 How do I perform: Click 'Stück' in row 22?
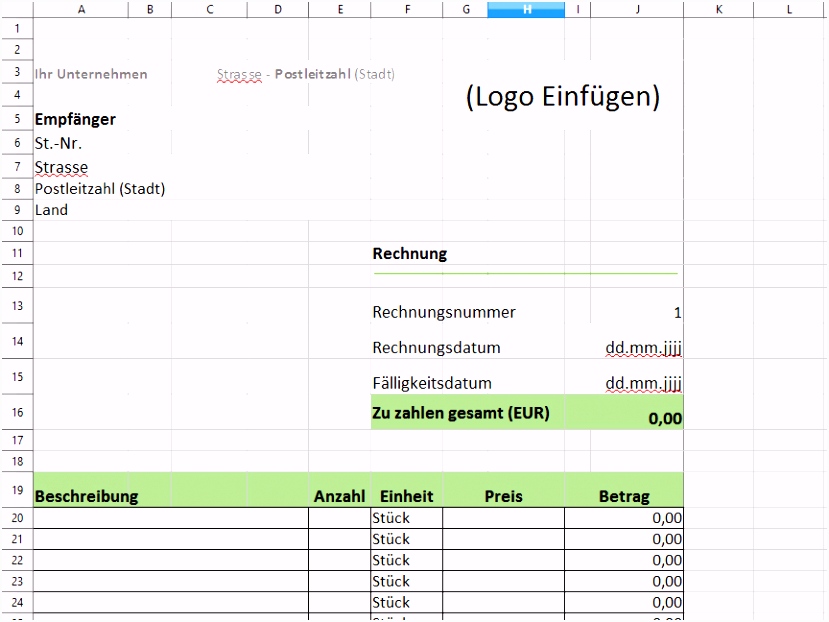[391, 560]
